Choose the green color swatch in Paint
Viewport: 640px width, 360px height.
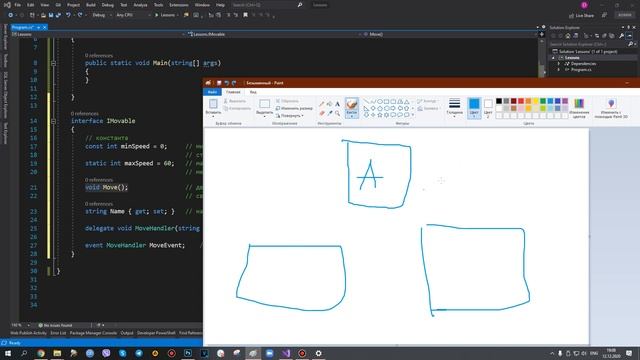543,101
